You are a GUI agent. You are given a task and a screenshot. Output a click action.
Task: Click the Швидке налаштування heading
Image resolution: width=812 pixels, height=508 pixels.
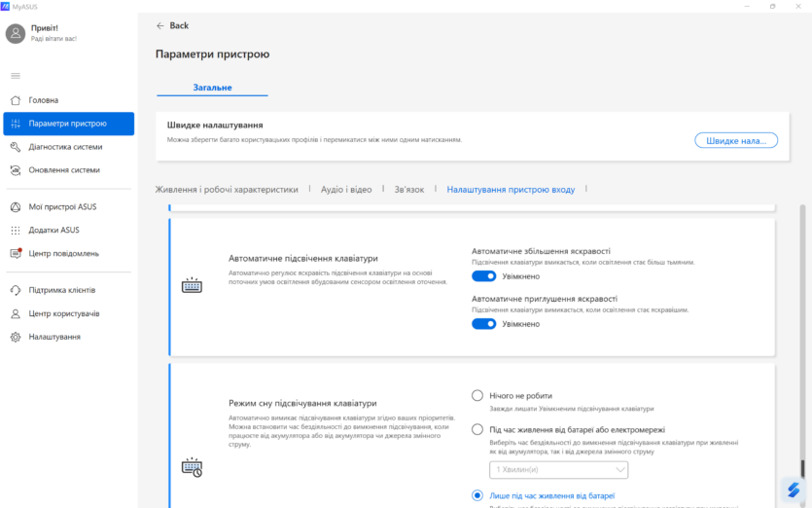[215, 125]
